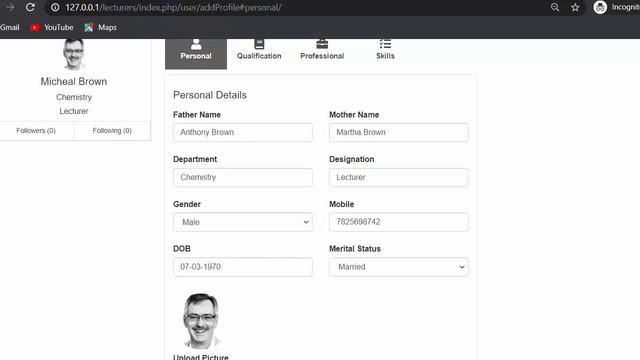Open the Merital Status dropdown

tap(399, 267)
